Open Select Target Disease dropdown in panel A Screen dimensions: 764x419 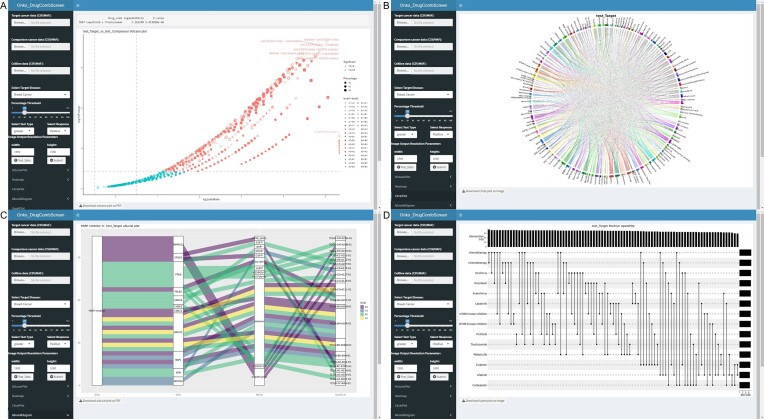pos(40,95)
